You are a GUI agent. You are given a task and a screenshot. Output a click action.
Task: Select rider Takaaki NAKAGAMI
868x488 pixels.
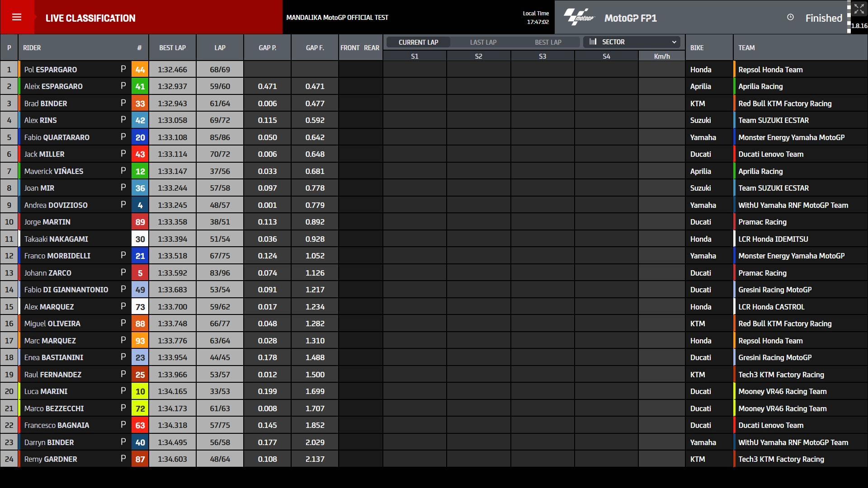tap(56, 239)
